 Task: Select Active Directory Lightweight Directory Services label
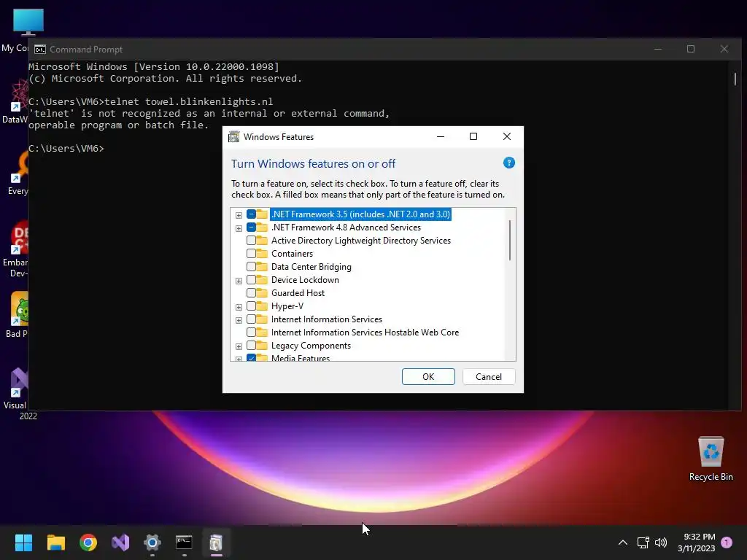pyautogui.click(x=360, y=241)
